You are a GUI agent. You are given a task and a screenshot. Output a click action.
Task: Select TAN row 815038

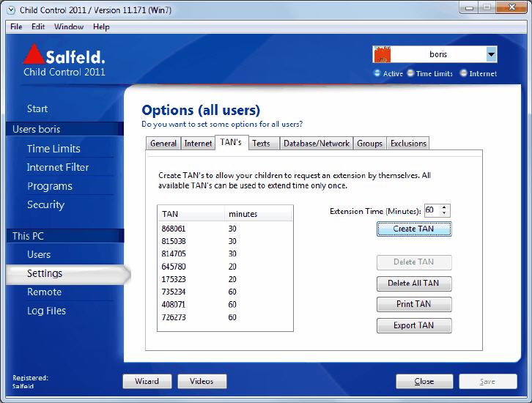click(225, 242)
